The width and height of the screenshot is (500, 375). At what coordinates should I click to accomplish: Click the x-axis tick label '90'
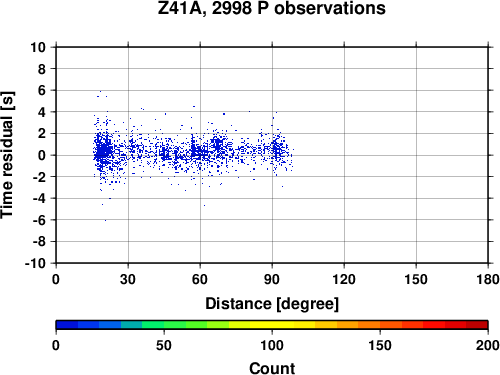(272, 279)
